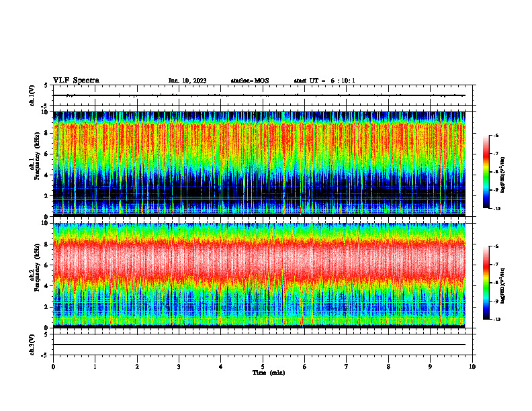The image size is (532, 411).
Task: Click the "8" tick on ch.2 frequency axis
Action: tap(47, 244)
